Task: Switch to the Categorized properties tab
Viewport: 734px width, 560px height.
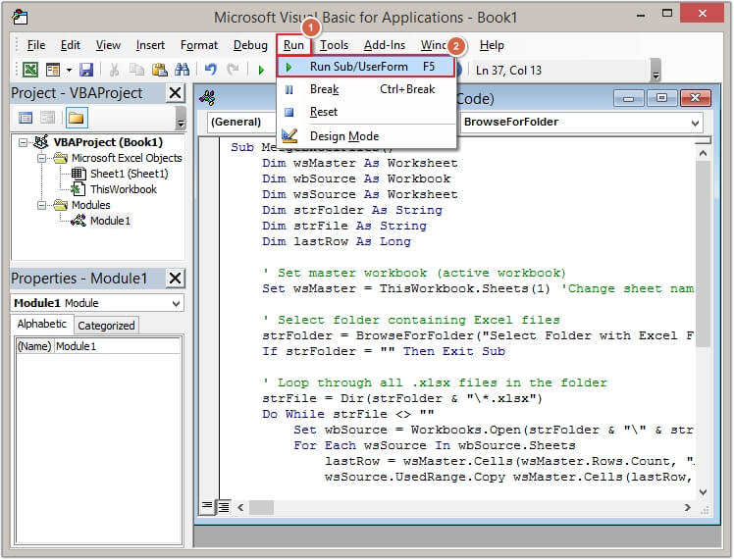Action: 106,326
